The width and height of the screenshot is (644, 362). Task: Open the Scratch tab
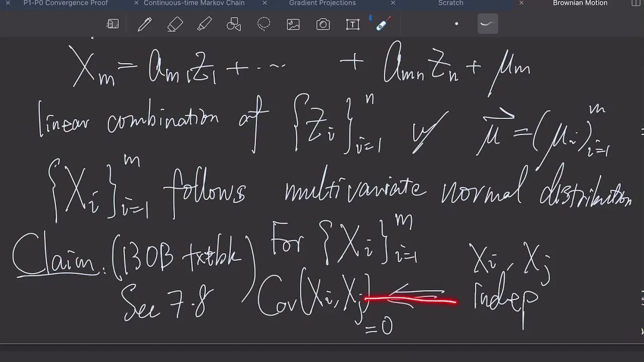coord(450,3)
